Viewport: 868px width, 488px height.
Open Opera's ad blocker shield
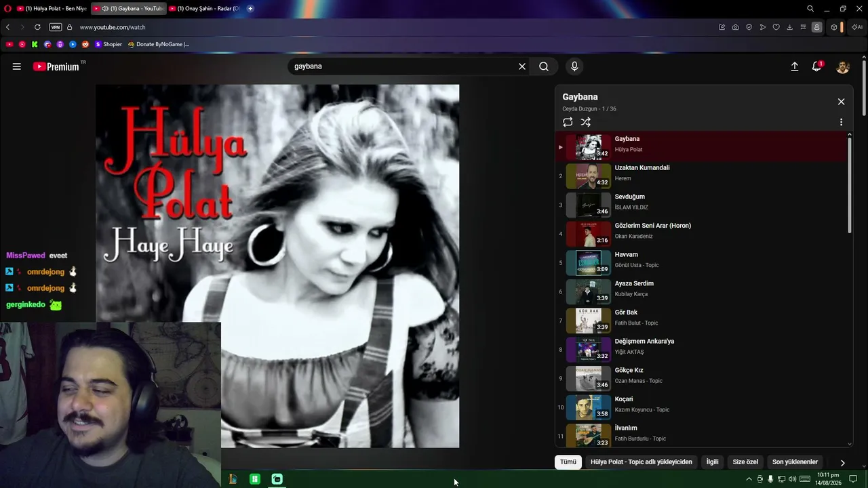tap(749, 27)
